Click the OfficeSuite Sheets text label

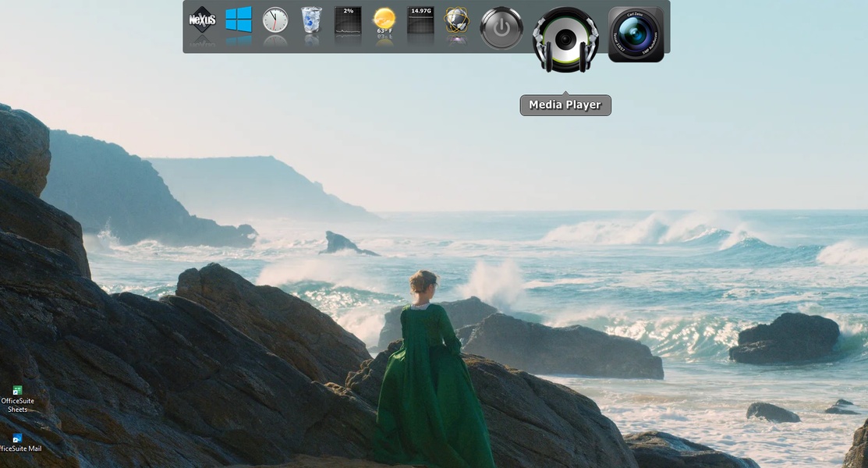[x=17, y=406]
